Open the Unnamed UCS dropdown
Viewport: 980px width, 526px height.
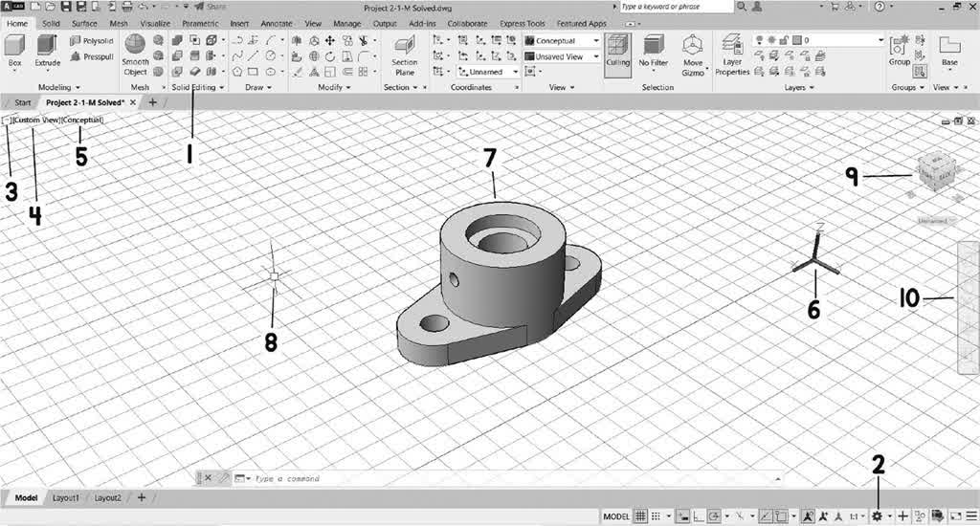point(488,72)
